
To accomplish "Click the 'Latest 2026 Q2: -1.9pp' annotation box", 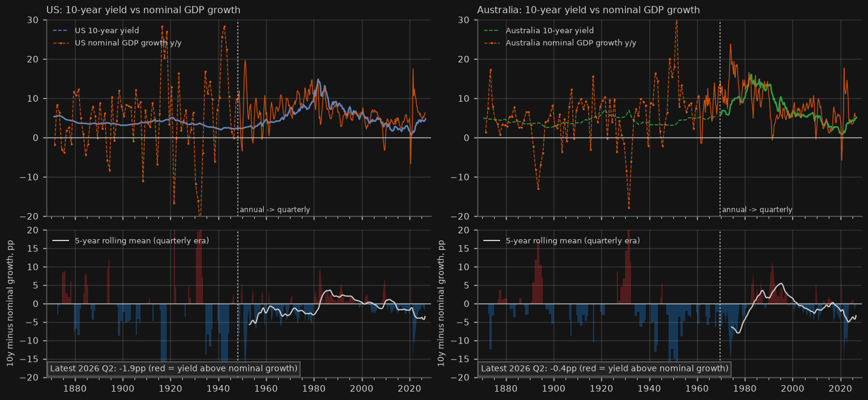I will (173, 368).
